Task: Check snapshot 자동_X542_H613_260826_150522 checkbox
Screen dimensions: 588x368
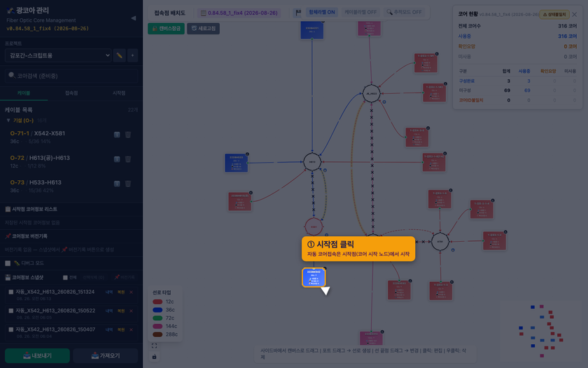Action: pos(11,311)
